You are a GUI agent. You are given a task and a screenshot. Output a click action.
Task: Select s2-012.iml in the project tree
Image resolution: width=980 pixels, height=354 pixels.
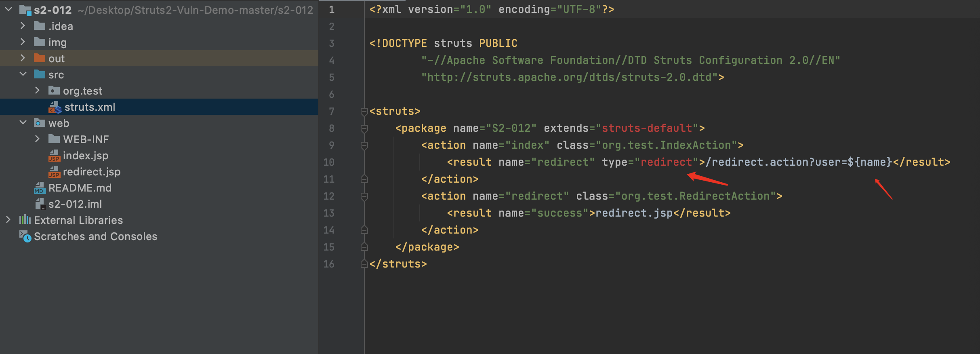click(x=159, y=204)
